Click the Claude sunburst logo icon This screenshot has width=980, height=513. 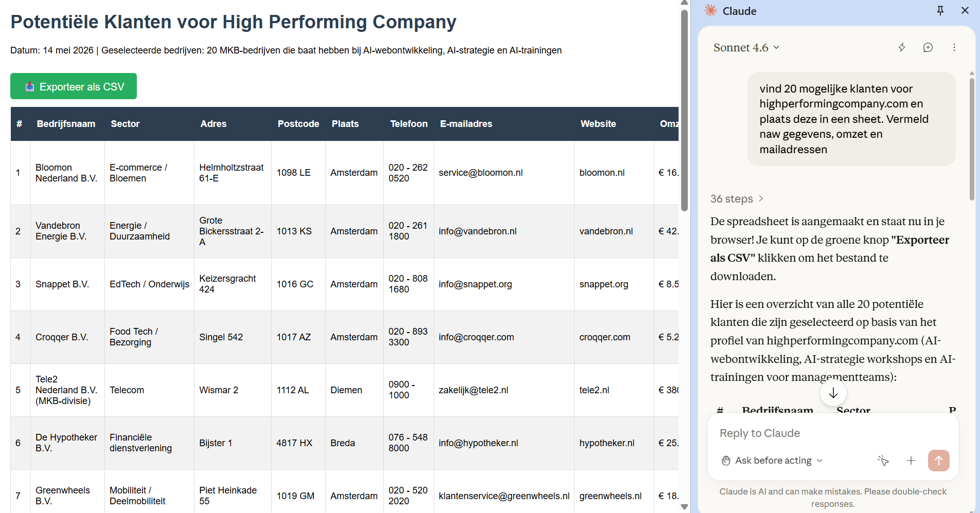[710, 11]
